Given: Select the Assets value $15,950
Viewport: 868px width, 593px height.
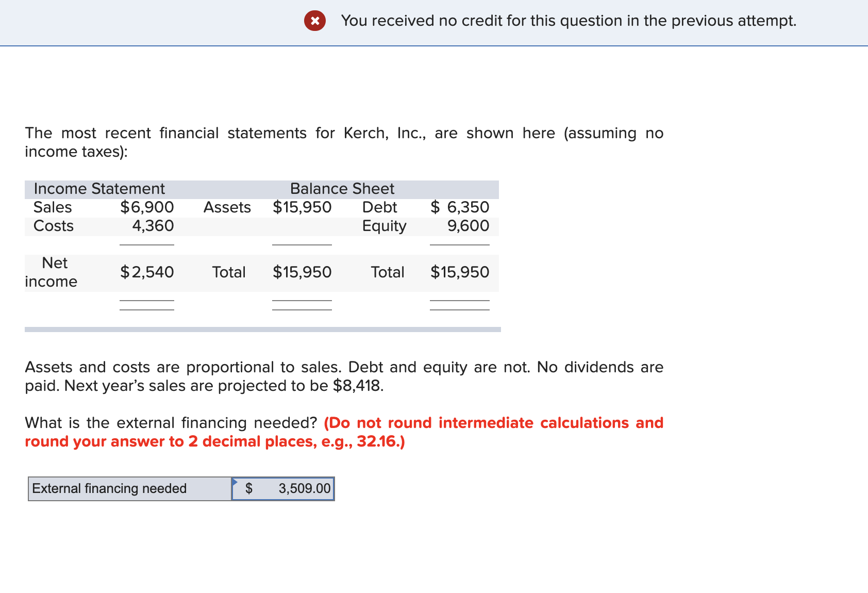Looking at the screenshot, I should (x=302, y=207).
